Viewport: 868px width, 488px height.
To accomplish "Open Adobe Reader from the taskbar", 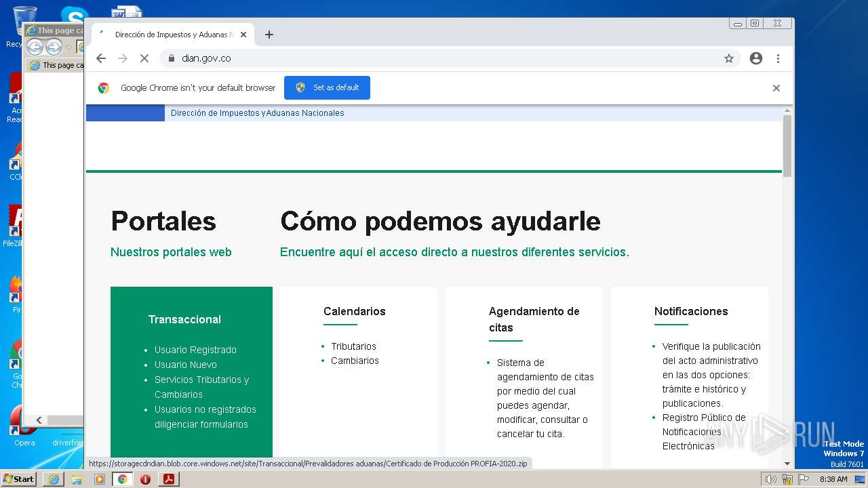I will point(168,479).
